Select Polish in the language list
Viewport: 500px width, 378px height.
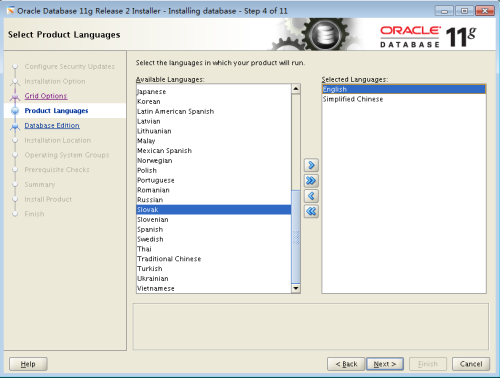[x=213, y=170]
